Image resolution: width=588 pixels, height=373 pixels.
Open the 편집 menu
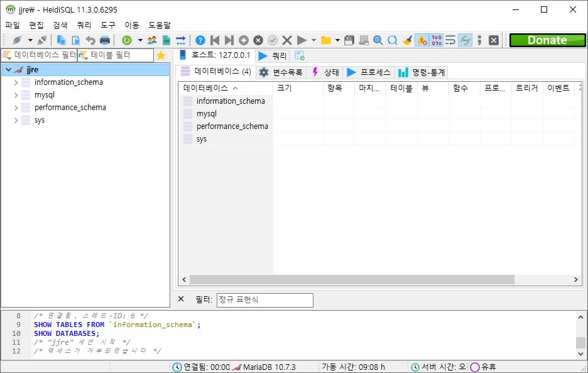point(36,25)
